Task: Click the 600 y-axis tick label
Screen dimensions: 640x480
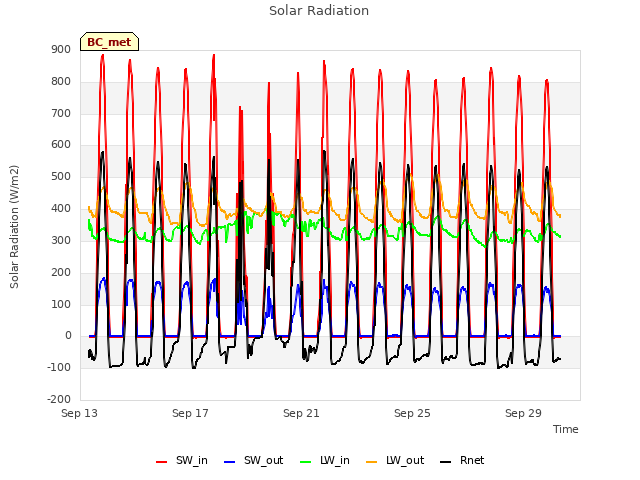Action: tap(61, 145)
